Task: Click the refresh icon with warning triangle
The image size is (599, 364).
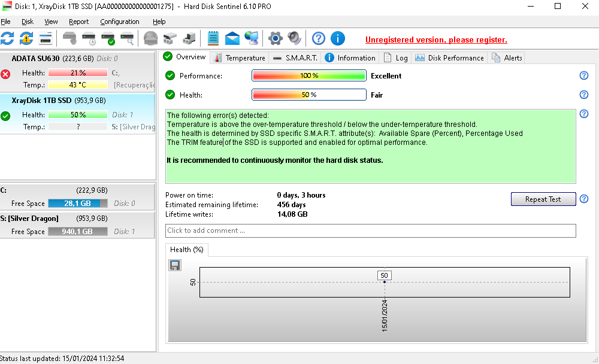Action: [x=26, y=38]
